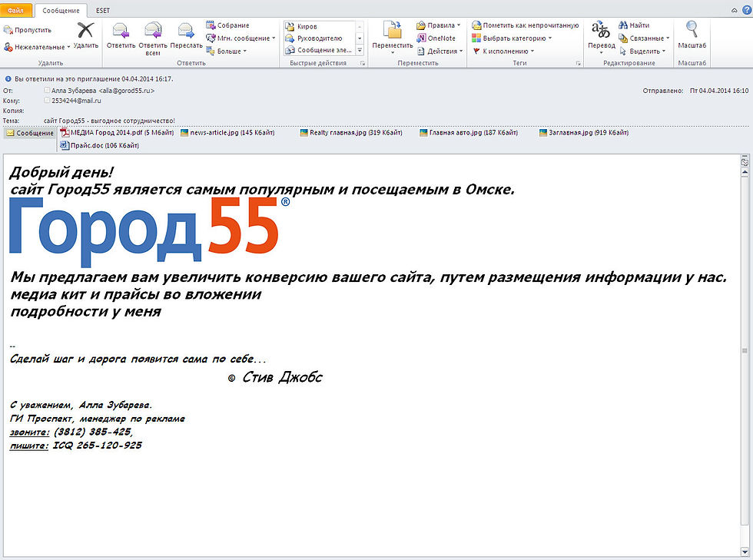Screen dimensions: 753x560
Task: Click the quote author Стив Джобс
Action: [282, 377]
